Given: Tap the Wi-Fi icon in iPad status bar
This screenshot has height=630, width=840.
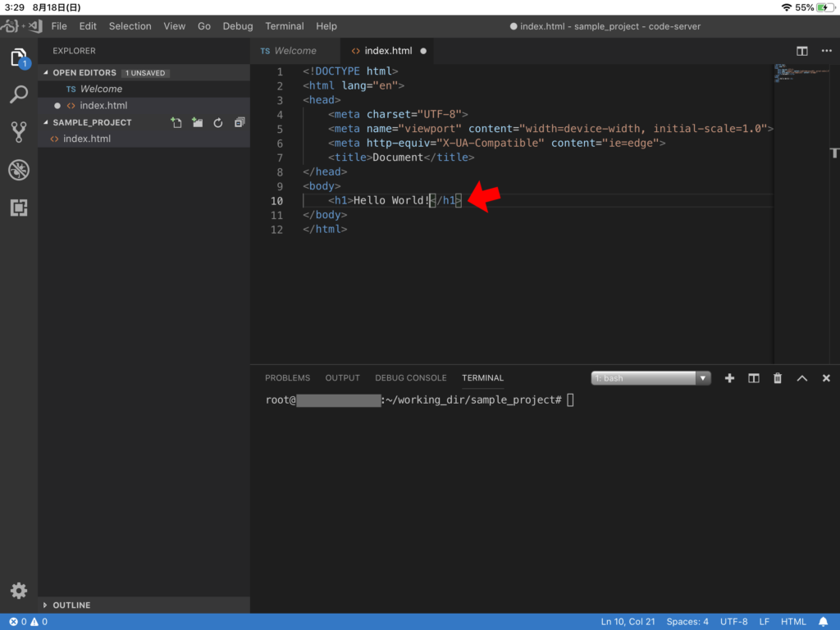Looking at the screenshot, I should coord(787,7).
